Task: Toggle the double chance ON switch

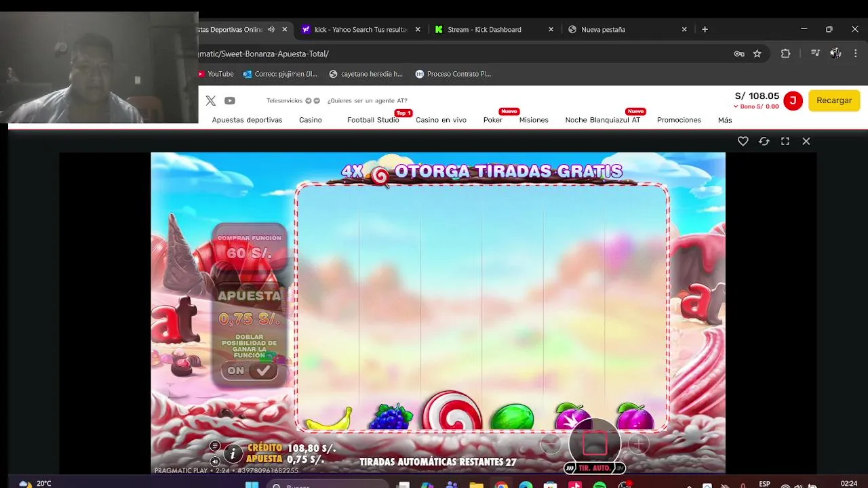Action: [250, 371]
